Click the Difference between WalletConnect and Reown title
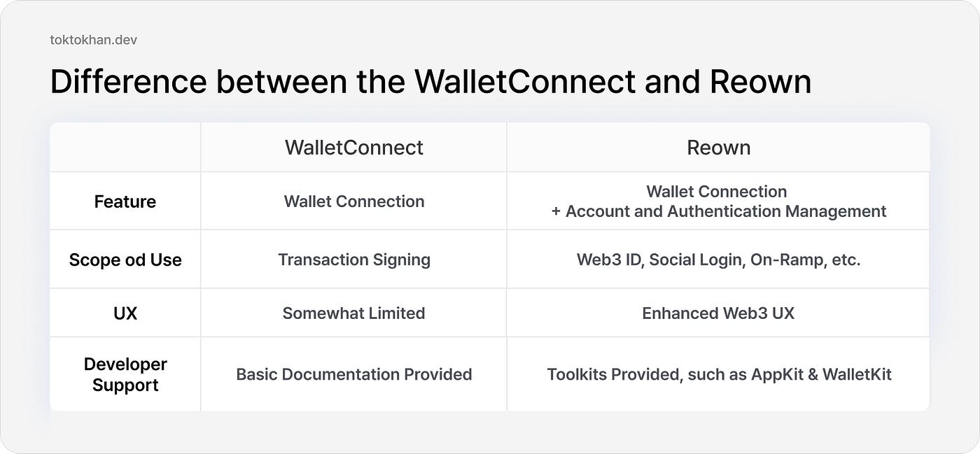This screenshot has height=454, width=980. tap(430, 83)
